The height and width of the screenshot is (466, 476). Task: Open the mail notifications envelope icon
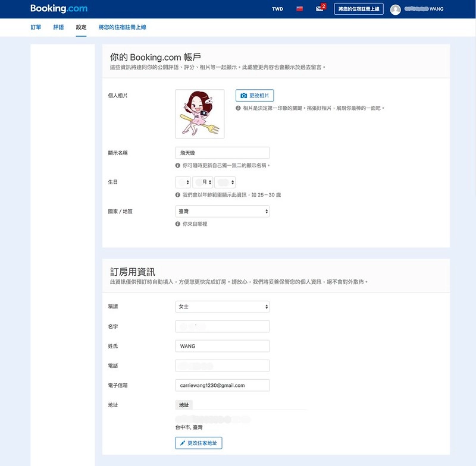[x=320, y=9]
